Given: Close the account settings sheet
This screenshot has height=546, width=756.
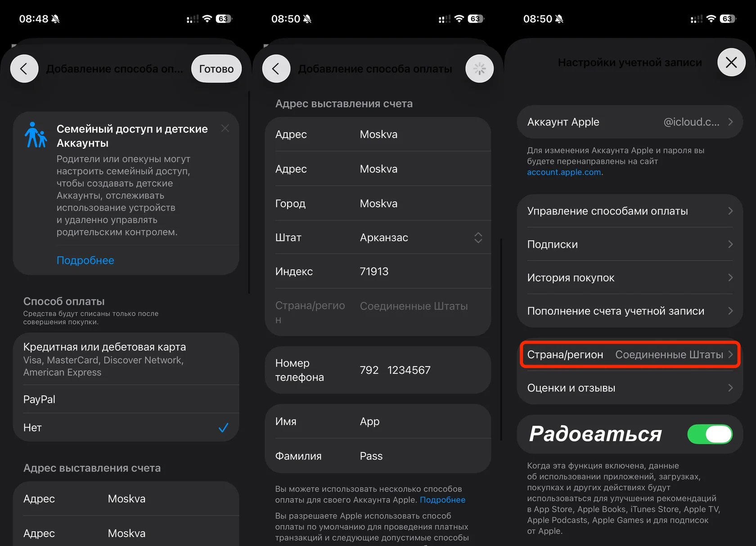Looking at the screenshot, I should pos(731,63).
